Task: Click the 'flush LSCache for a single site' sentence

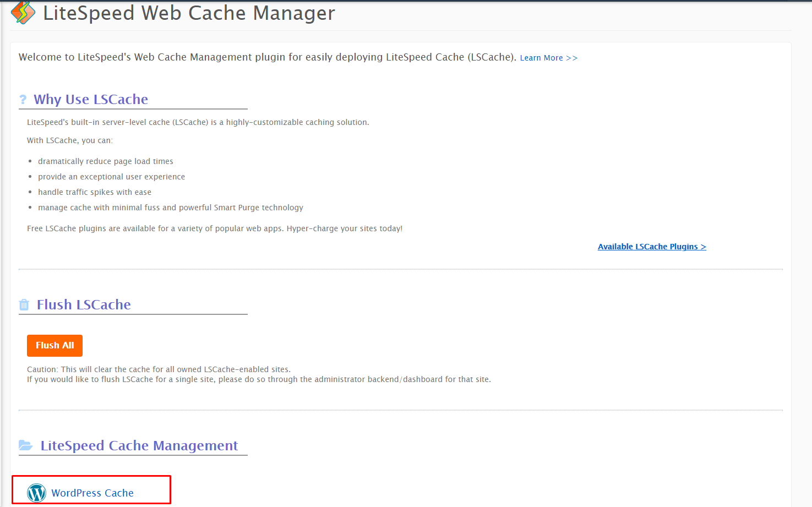Action: click(x=259, y=379)
